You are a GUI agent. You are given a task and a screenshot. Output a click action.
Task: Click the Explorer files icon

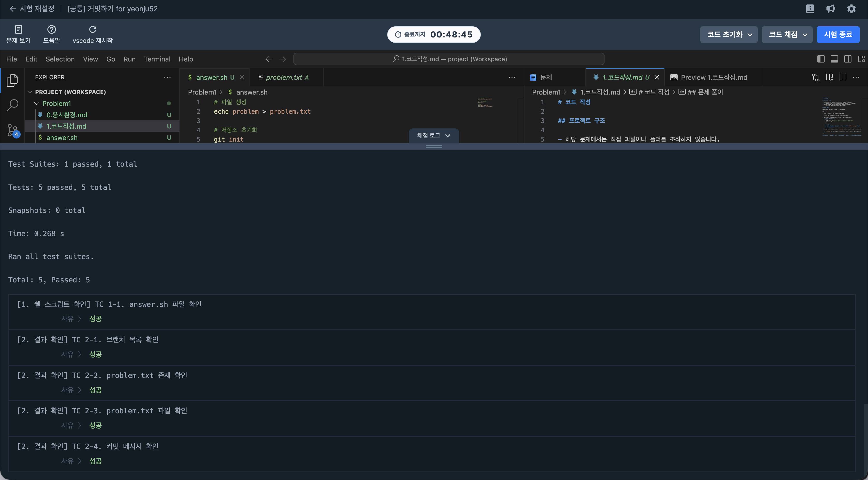coord(12,81)
